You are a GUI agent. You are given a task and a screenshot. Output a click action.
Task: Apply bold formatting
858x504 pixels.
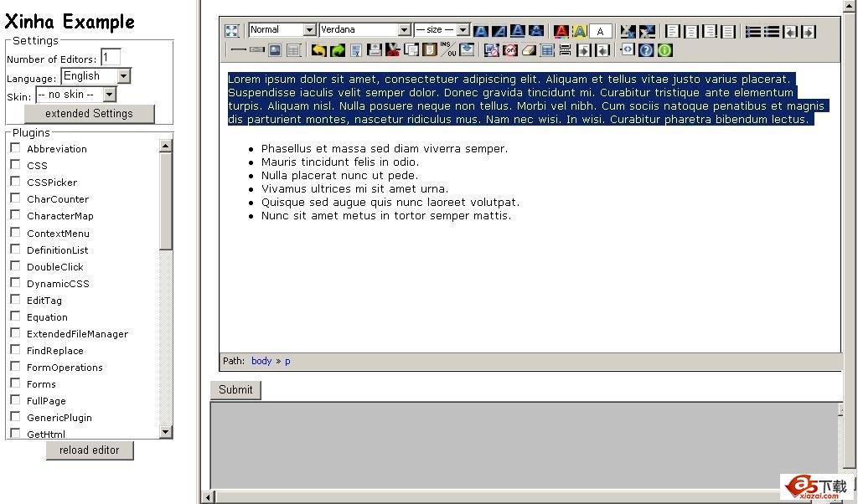click(480, 31)
